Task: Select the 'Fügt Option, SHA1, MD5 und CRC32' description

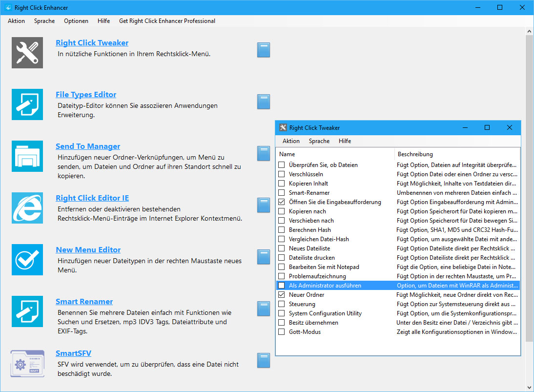Action: coord(457,230)
